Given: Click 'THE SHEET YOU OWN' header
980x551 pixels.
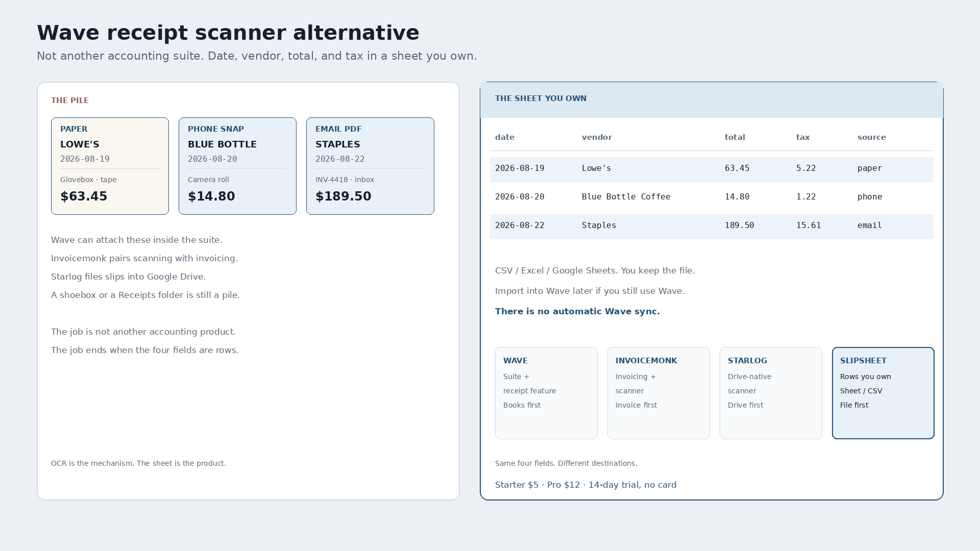Looking at the screenshot, I should click(x=541, y=98).
